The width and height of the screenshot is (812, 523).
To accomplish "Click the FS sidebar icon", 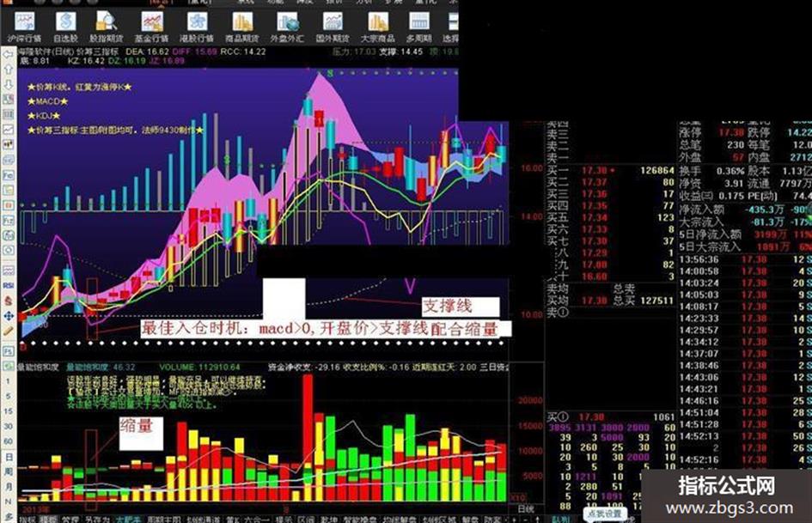I will [x=9, y=351].
